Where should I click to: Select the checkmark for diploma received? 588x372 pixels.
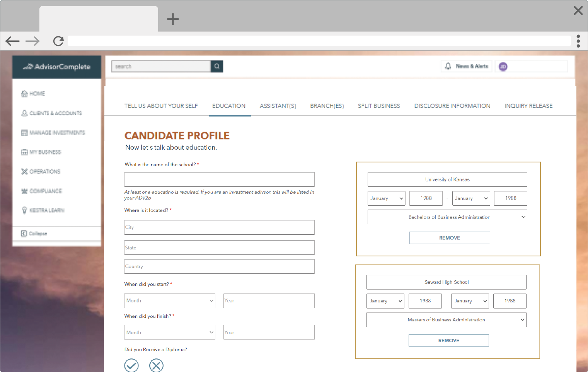point(131,365)
